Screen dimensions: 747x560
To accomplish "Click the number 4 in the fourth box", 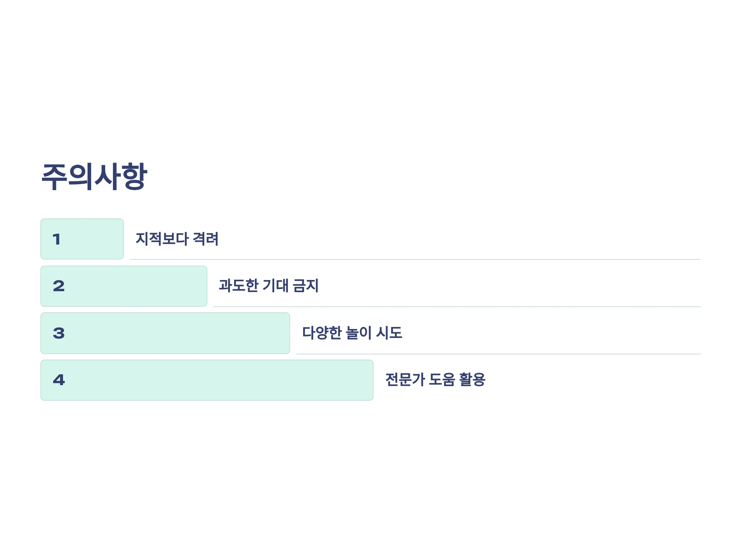I will point(59,380).
